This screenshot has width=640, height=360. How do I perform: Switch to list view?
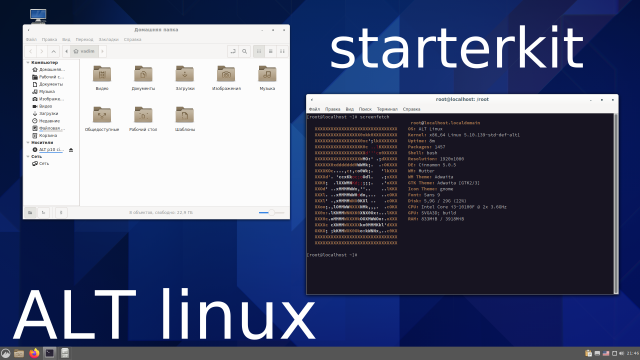pyautogui.click(x=270, y=51)
